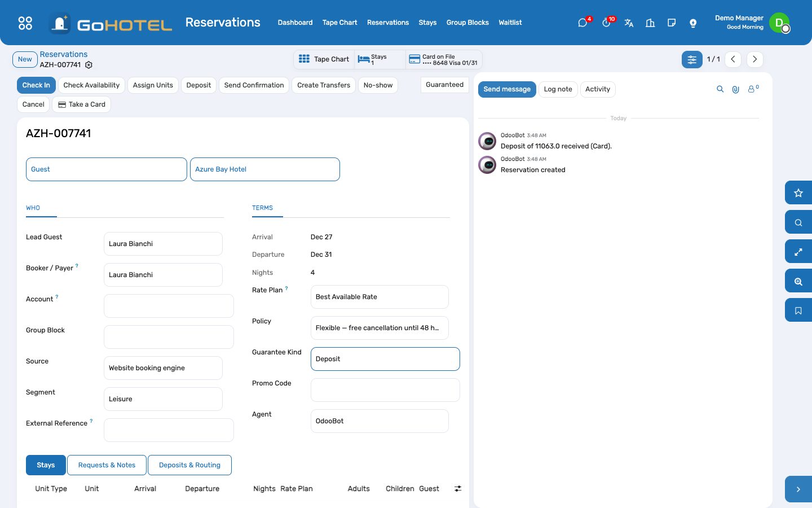Click the lightbulb tips icon

click(693, 23)
